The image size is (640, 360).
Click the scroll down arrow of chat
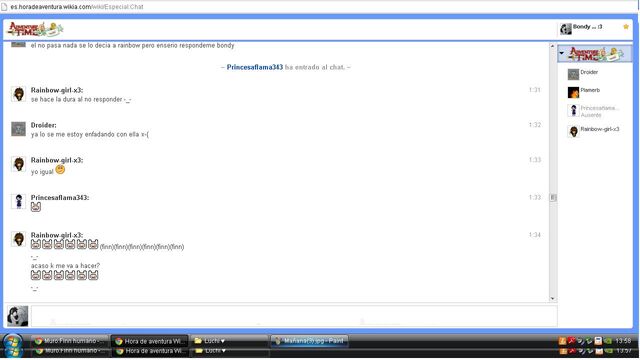point(553,298)
